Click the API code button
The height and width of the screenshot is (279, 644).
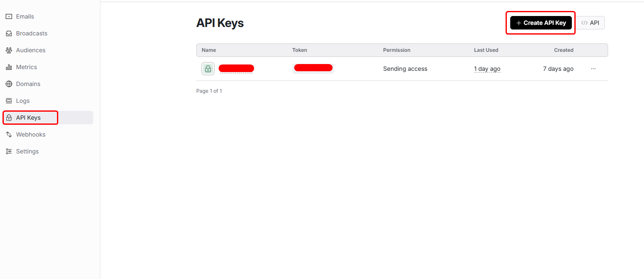(590, 23)
